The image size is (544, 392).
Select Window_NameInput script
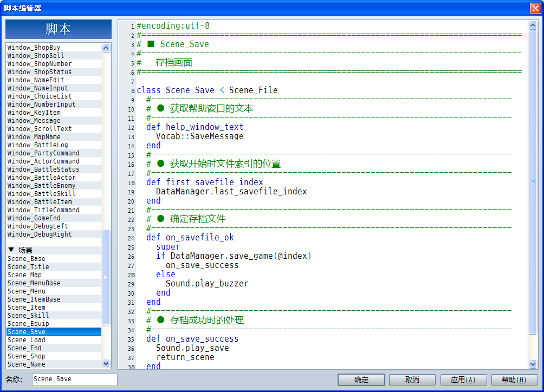54,88
